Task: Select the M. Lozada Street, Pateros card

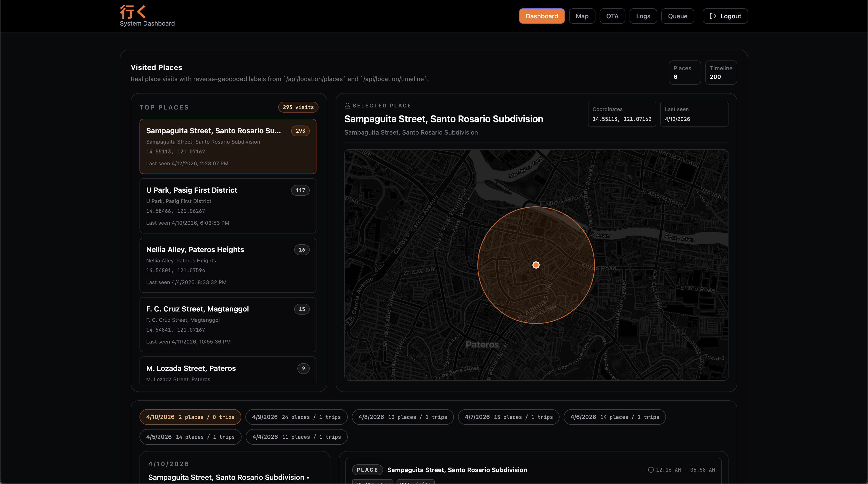Action: 228,370
